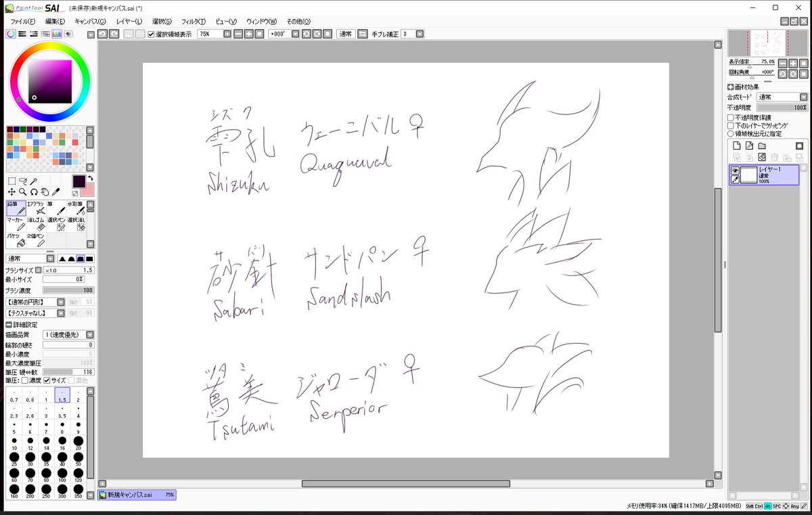
Task: Pick the rotate canvas tool
Action: click(33, 192)
